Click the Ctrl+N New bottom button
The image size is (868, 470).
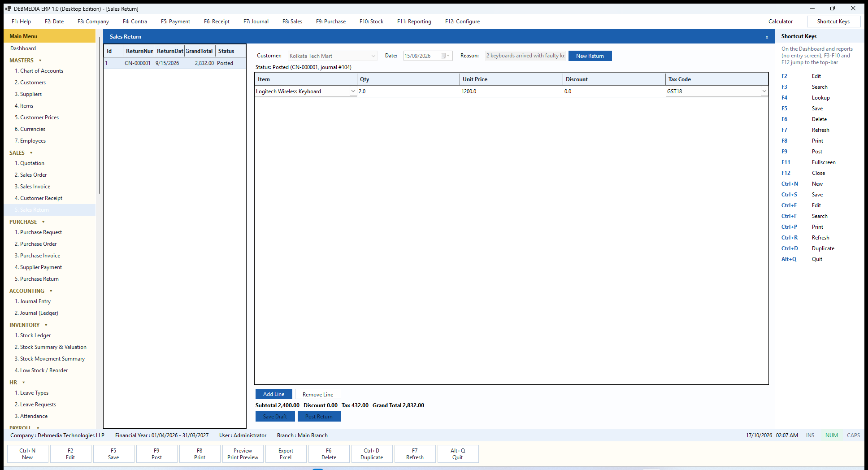click(x=27, y=454)
